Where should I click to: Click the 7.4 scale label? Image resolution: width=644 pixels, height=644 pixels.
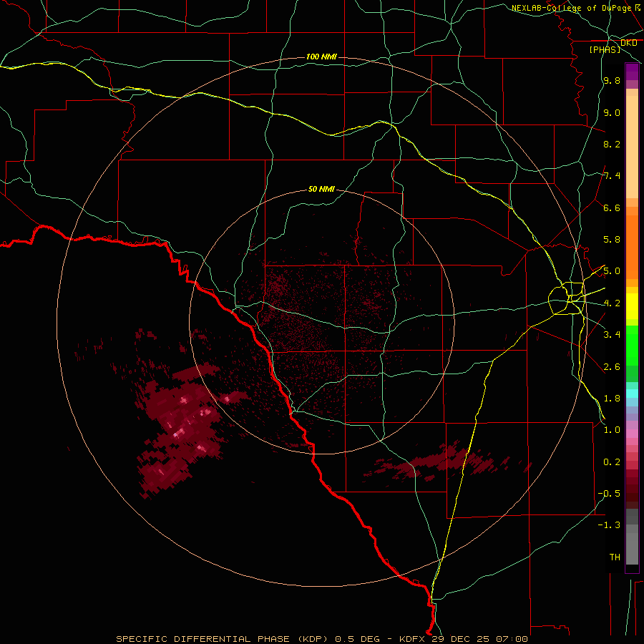pos(612,176)
